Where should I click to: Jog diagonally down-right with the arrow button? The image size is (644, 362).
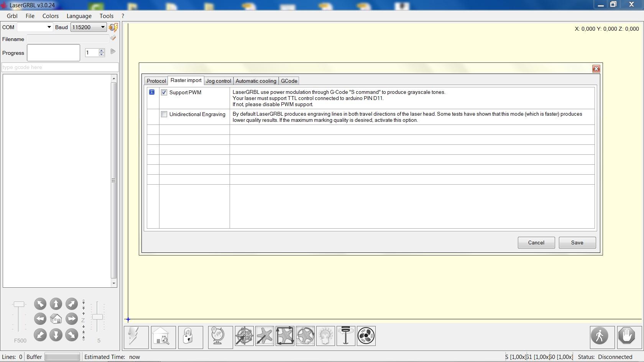click(x=71, y=335)
